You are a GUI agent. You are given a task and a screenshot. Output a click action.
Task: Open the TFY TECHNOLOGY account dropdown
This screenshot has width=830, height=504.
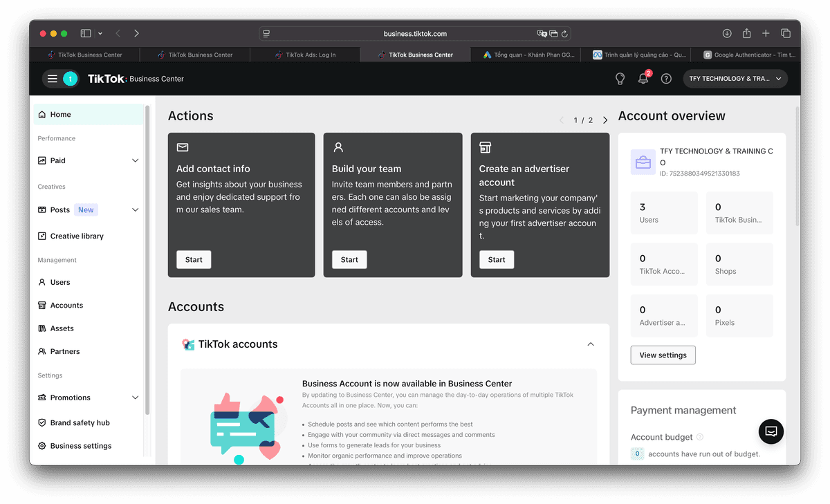click(x=735, y=79)
